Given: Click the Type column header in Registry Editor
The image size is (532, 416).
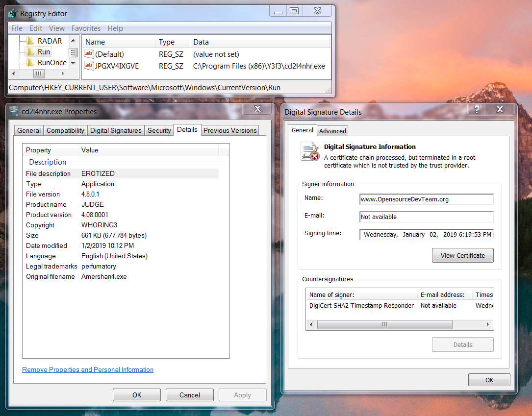Looking at the screenshot, I should pyautogui.click(x=173, y=42).
